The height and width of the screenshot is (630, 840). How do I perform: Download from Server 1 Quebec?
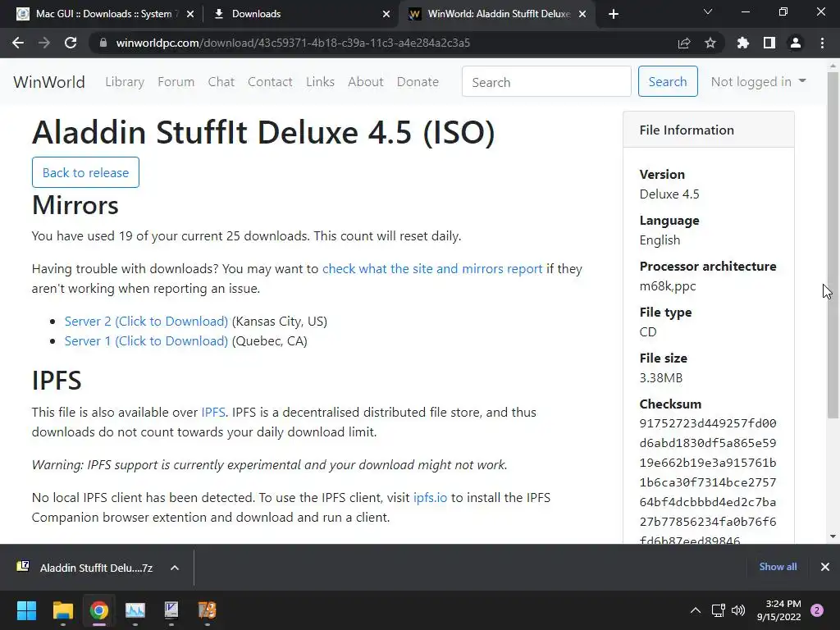[146, 341]
